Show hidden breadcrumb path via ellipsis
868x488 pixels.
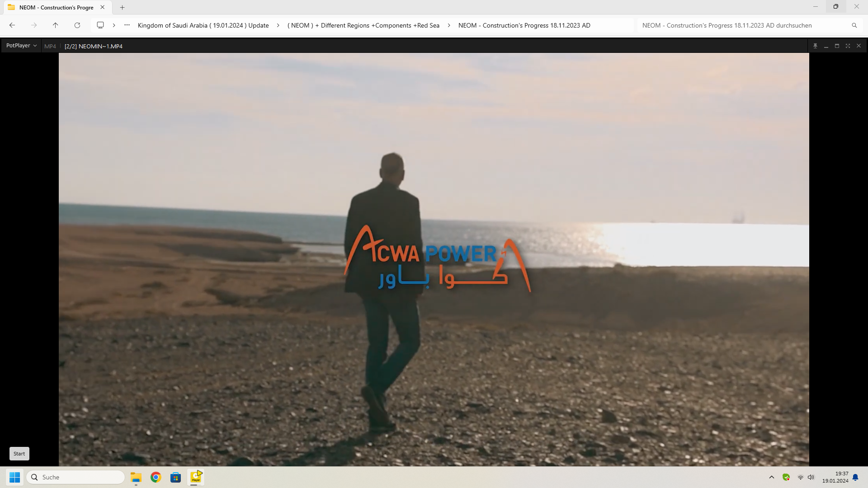tap(127, 25)
